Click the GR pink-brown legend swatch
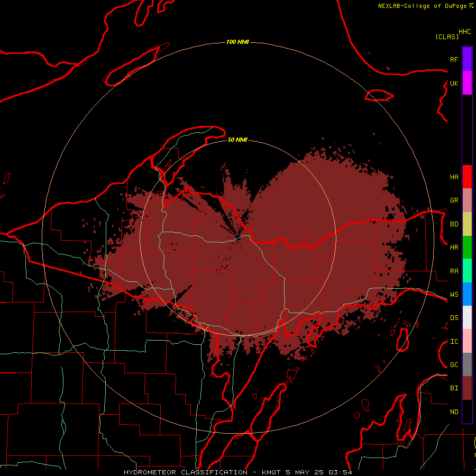 (x=467, y=200)
